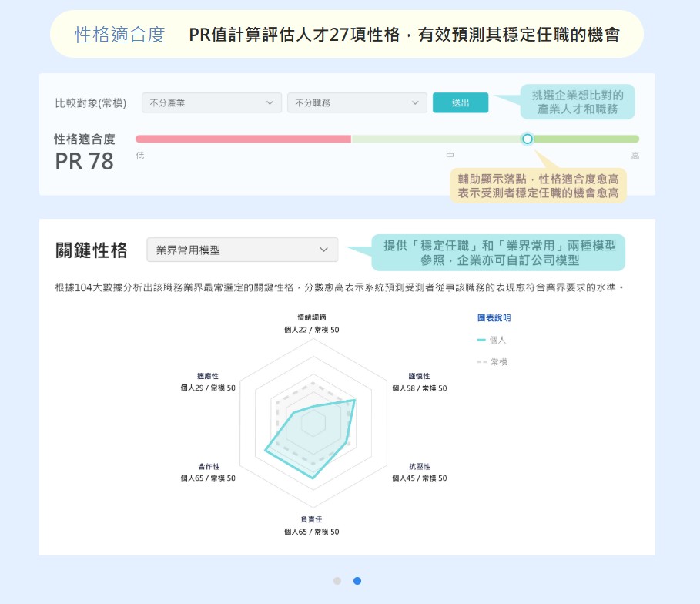The width and height of the screenshot is (700, 604).
Task: Click the 適應性 radar axis label
Action: 208,376
